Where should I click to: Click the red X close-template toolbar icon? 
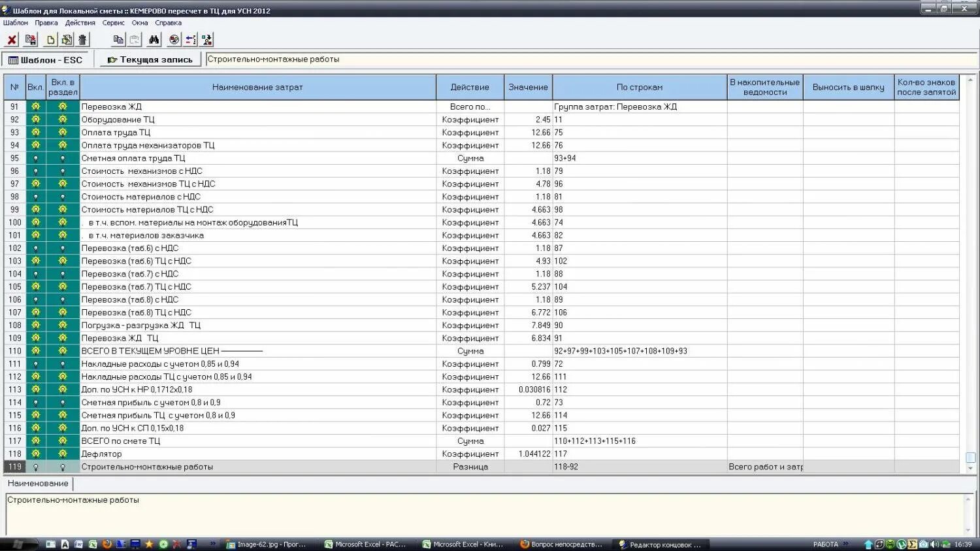click(x=12, y=40)
